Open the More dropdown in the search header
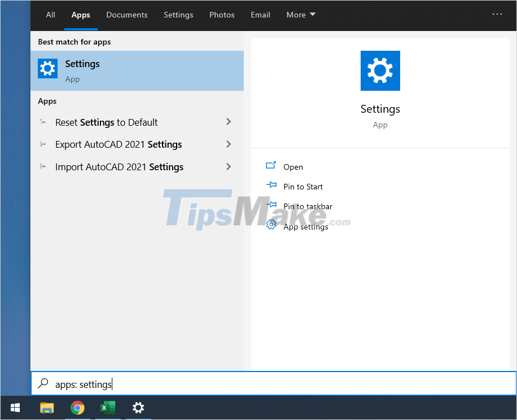 click(300, 15)
